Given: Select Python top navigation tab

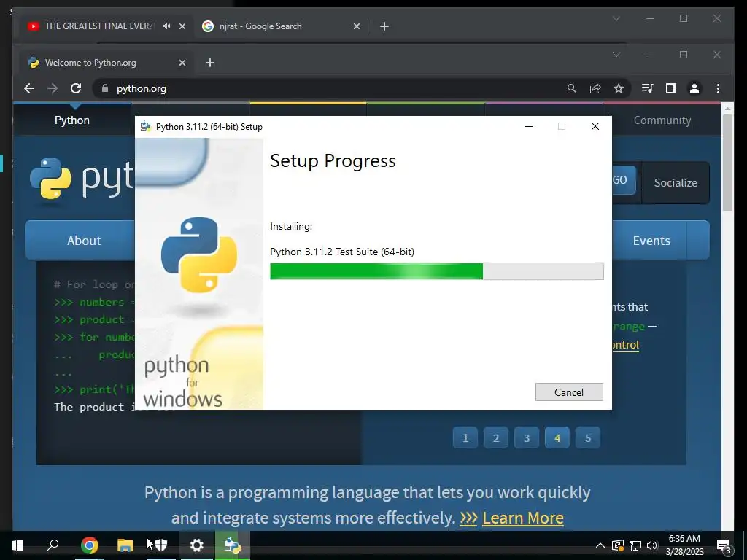Looking at the screenshot, I should pos(72,120).
